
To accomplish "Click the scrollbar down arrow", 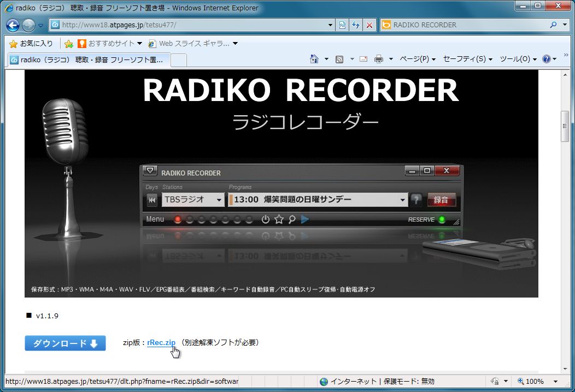I will point(565,369).
